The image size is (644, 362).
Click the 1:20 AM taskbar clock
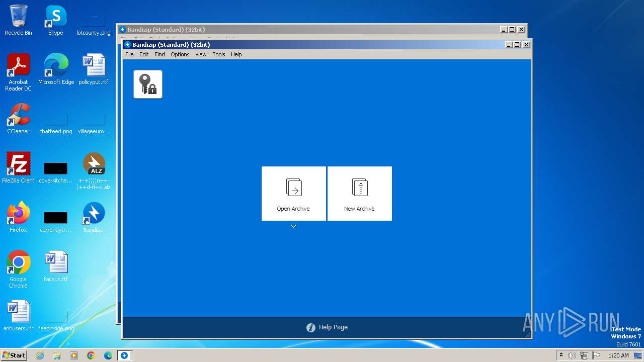pyautogui.click(x=618, y=355)
